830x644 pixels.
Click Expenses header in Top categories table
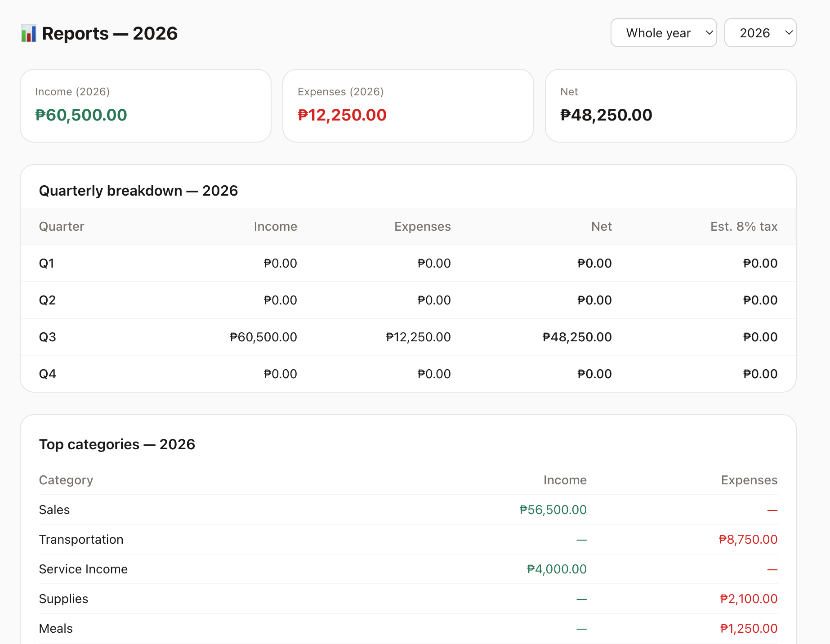tap(750, 480)
